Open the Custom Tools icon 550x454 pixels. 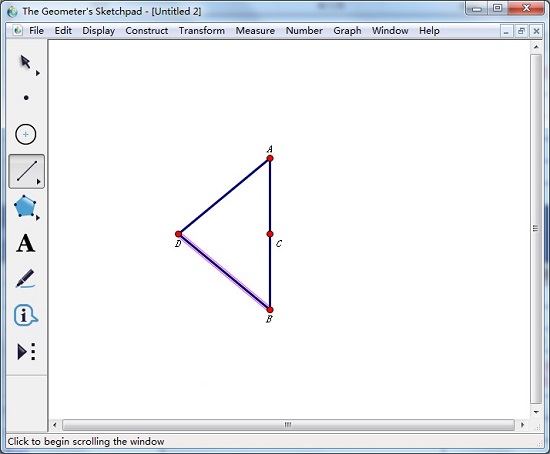pyautogui.click(x=27, y=351)
